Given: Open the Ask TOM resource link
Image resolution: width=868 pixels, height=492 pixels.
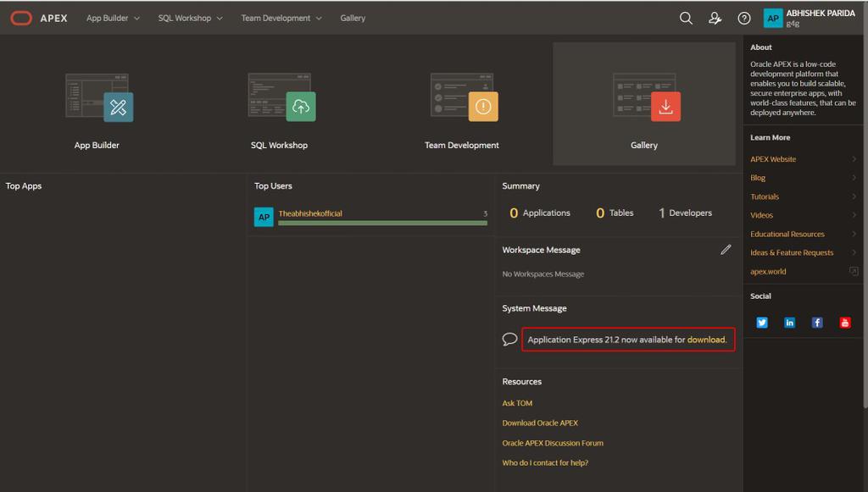Looking at the screenshot, I should pyautogui.click(x=517, y=403).
